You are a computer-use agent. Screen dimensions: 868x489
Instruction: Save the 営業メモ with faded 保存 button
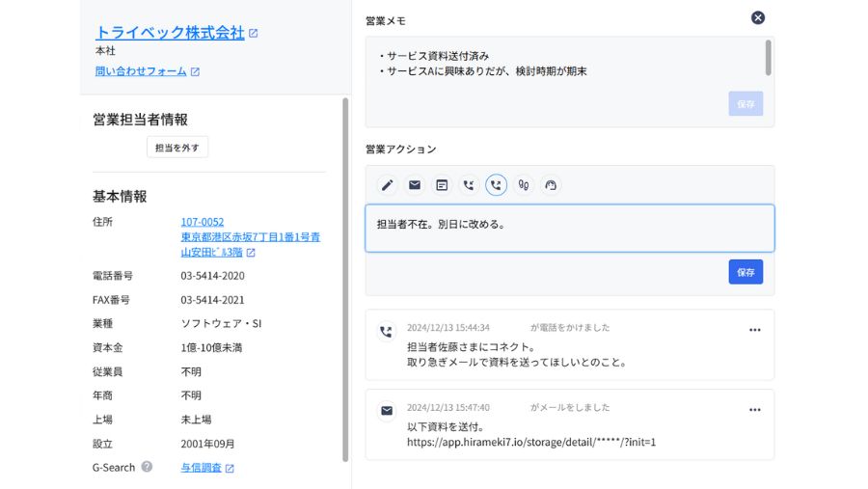tap(746, 103)
